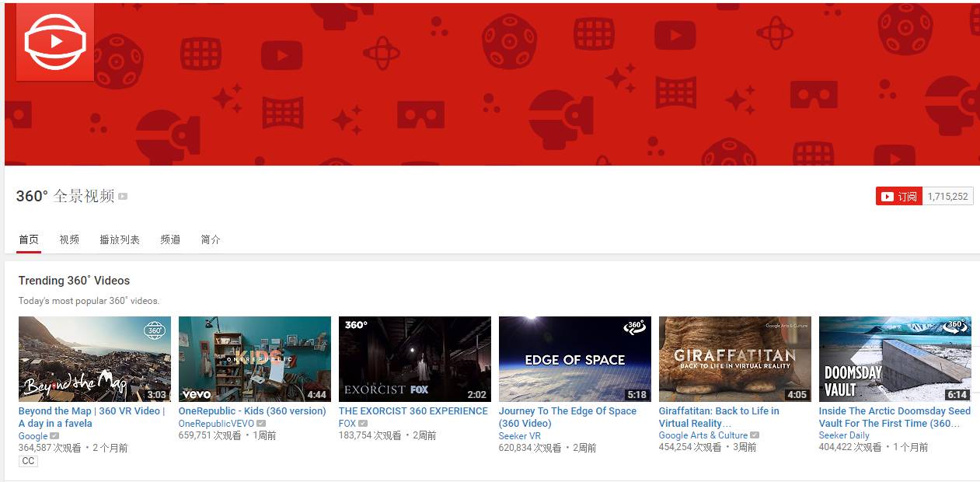This screenshot has height=482, width=980.
Task: Play the Exorcist FOX thumbnail
Action: (415, 359)
